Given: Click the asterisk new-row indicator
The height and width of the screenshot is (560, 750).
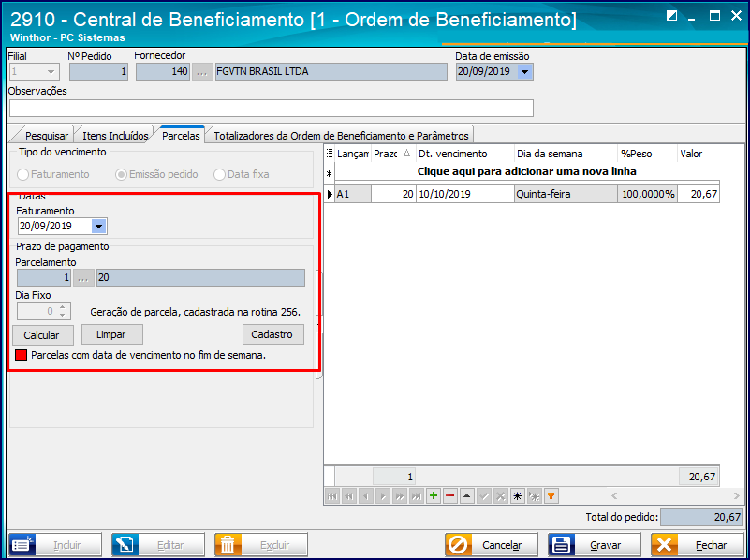Looking at the screenshot, I should coord(329,174).
